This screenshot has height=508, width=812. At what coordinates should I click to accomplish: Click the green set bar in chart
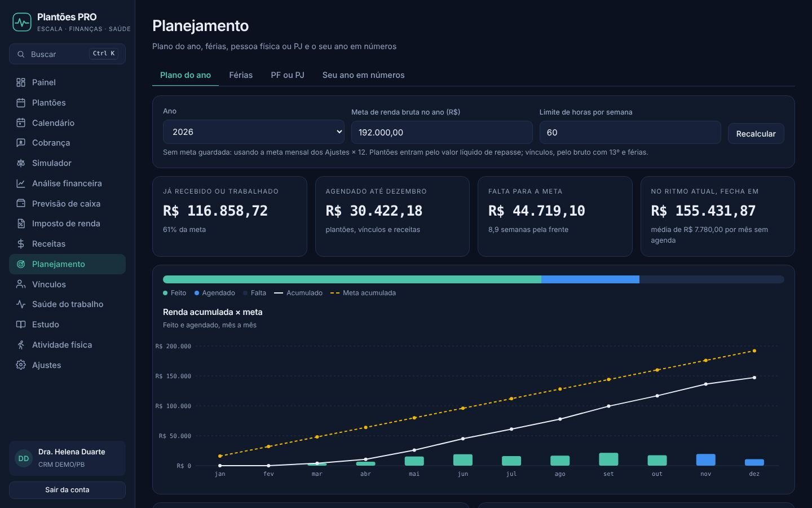[x=608, y=459]
